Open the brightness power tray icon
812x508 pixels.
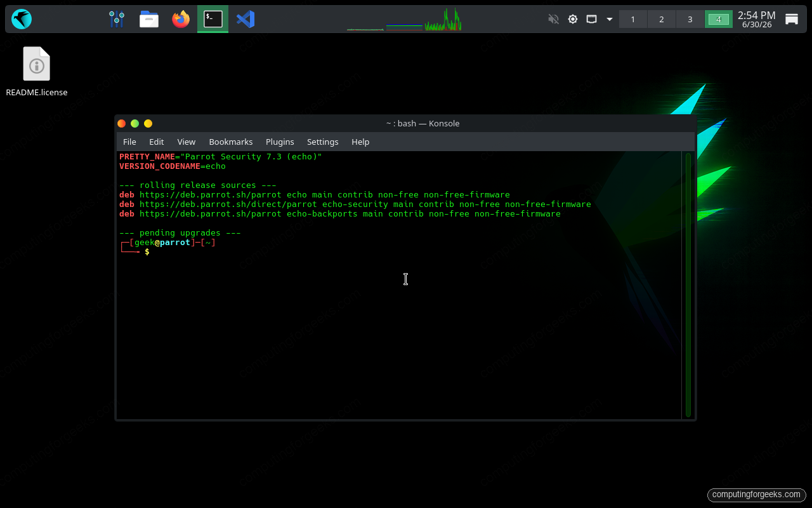(x=573, y=19)
